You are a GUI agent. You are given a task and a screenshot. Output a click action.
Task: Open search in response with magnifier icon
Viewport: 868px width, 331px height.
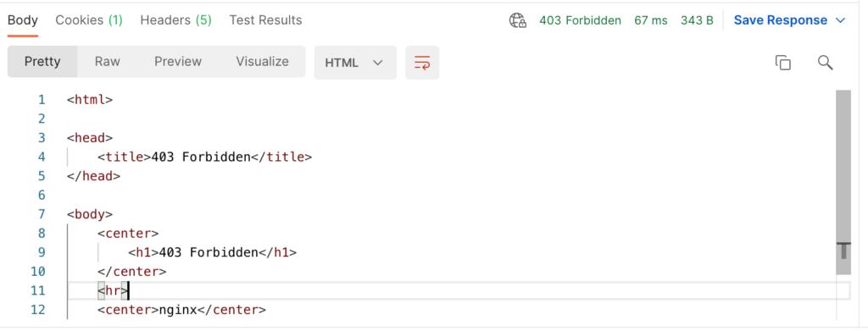825,63
